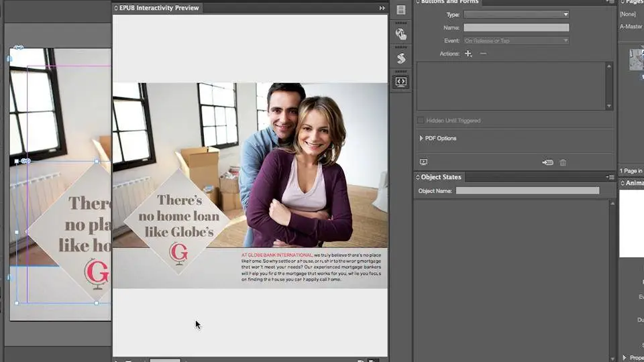Click the couple photo in the EPUB preview
The width and height of the screenshot is (644, 362).
click(296, 164)
